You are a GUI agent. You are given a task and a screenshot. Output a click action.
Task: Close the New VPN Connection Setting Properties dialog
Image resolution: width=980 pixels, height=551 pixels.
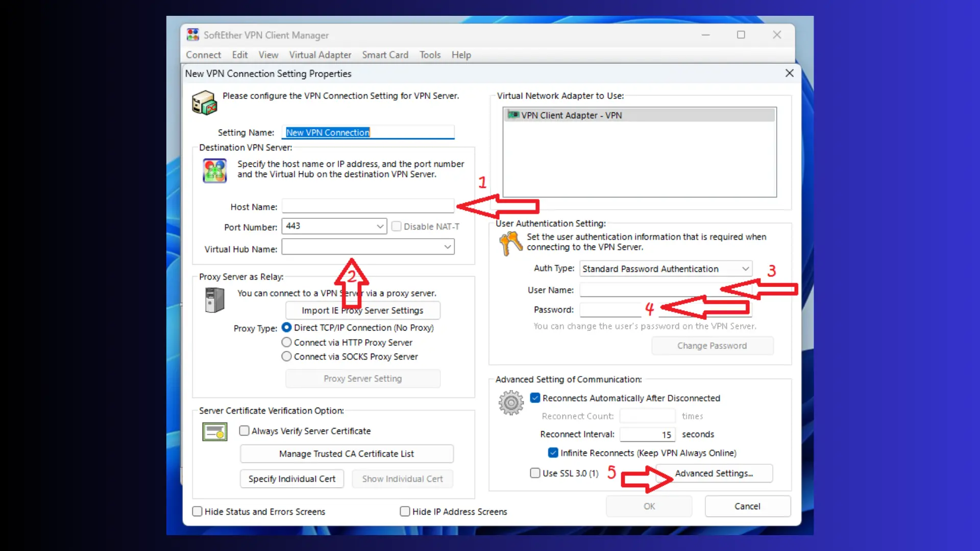(789, 73)
